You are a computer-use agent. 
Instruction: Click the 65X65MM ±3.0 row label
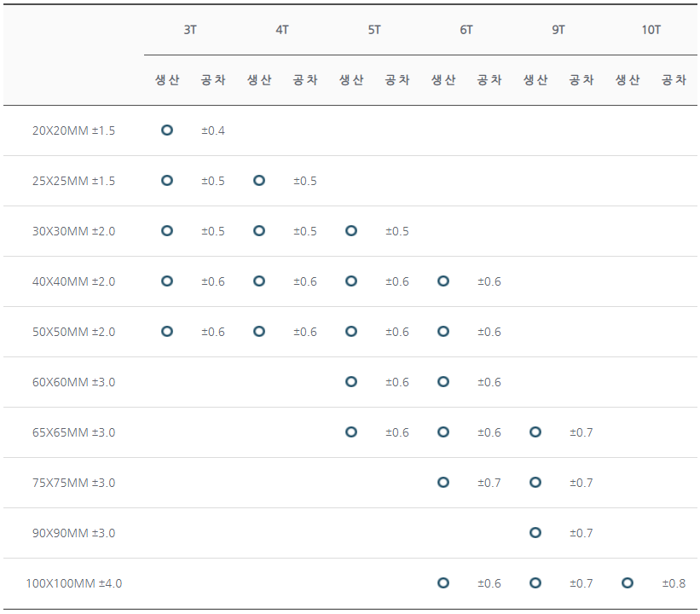coord(73,432)
